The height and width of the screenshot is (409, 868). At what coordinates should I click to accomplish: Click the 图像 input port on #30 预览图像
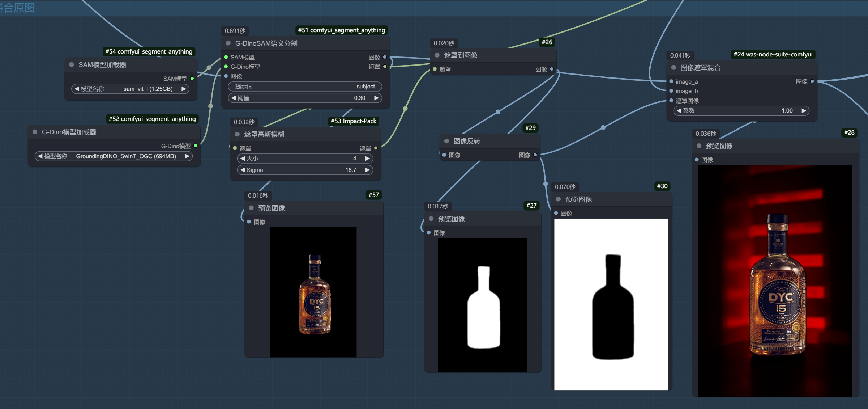coord(556,213)
